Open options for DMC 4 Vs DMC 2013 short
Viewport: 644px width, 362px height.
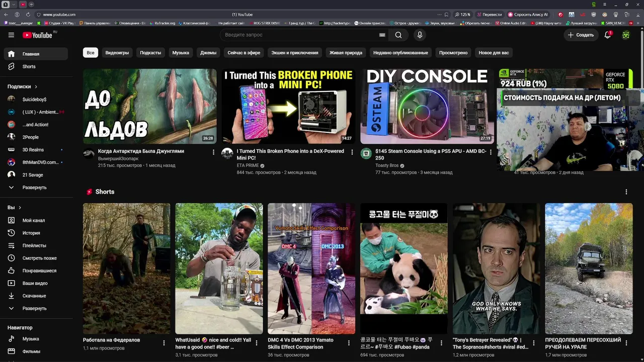[349, 343]
